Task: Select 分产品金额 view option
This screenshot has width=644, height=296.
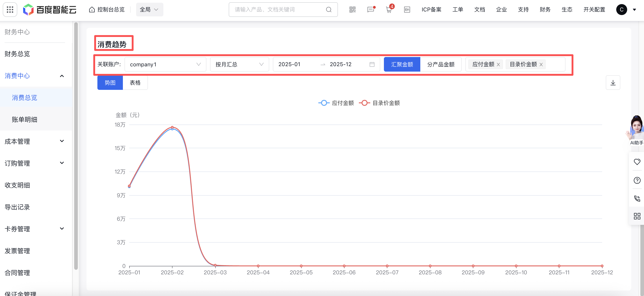Action: [x=441, y=64]
